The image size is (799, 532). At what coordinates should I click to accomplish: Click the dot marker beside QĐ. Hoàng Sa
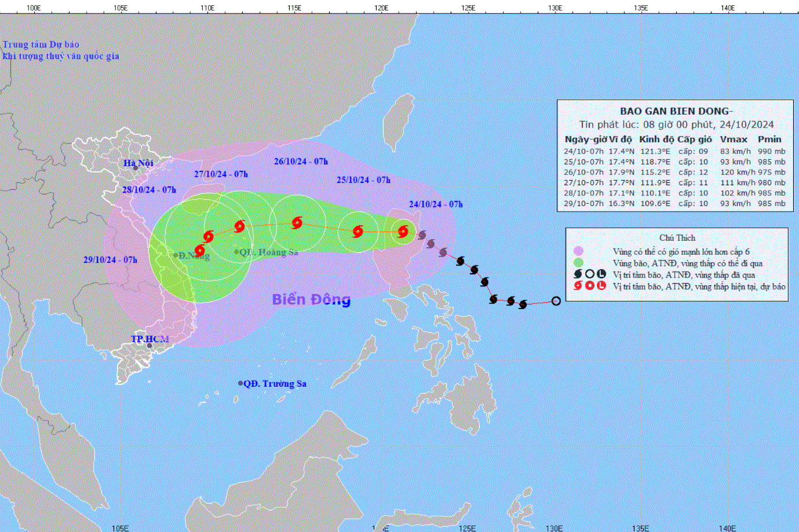(x=236, y=252)
